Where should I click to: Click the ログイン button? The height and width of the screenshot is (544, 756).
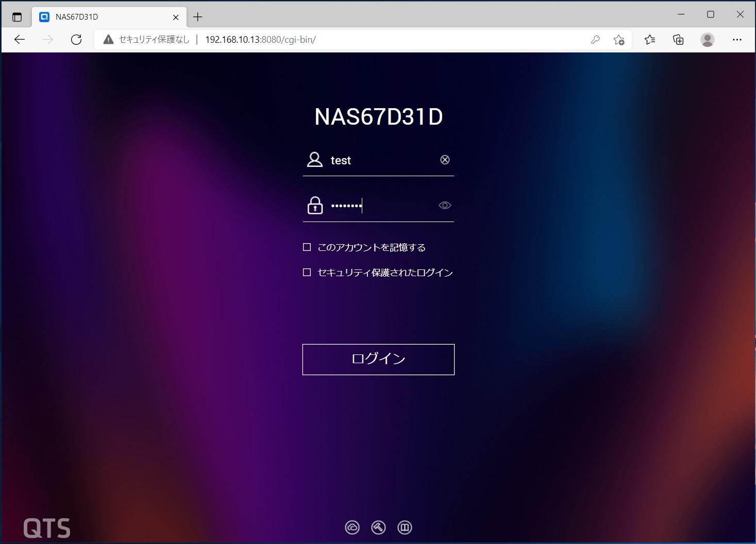pyautogui.click(x=378, y=360)
